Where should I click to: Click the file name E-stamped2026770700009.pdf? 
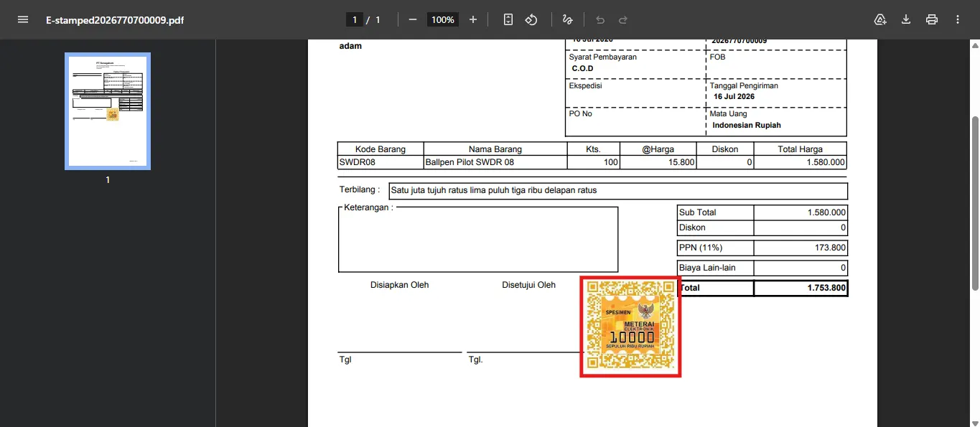[115, 20]
